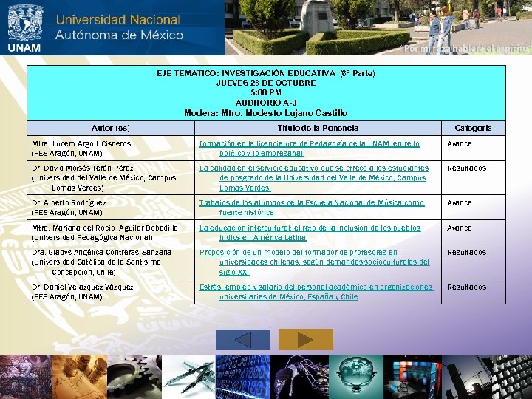The image size is (532, 399).
Task: Click the Título de la Ponencia column header
Action: 318,128
